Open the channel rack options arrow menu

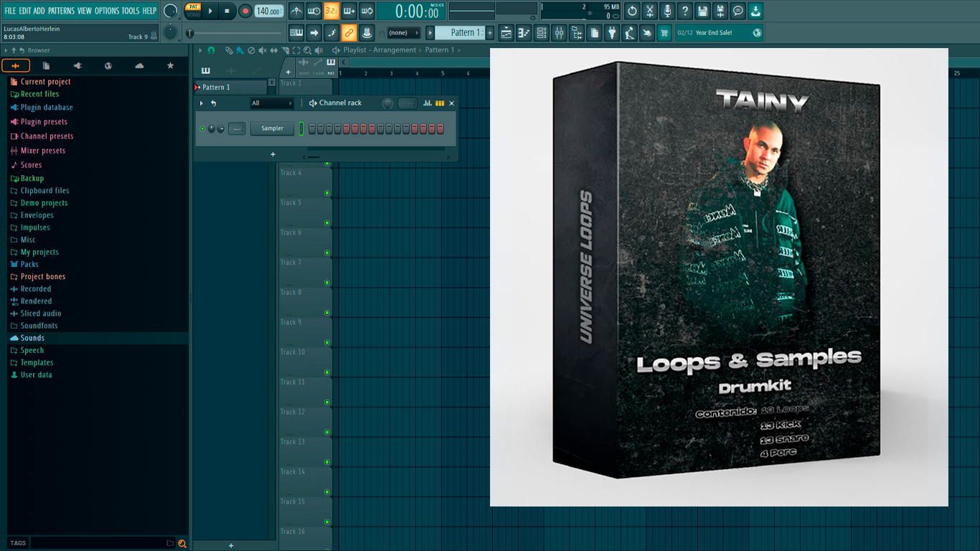[x=202, y=103]
